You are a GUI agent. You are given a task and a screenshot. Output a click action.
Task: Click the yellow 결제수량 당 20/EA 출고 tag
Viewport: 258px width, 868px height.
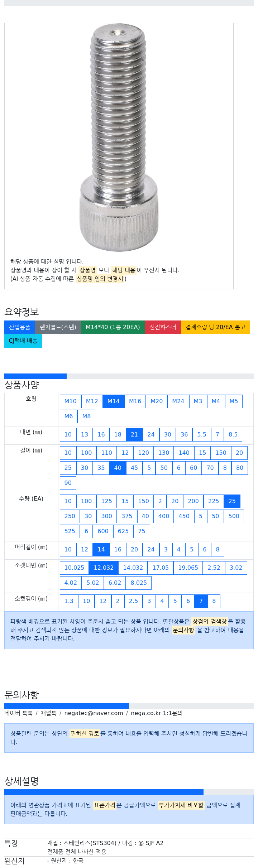pyautogui.click(x=215, y=327)
